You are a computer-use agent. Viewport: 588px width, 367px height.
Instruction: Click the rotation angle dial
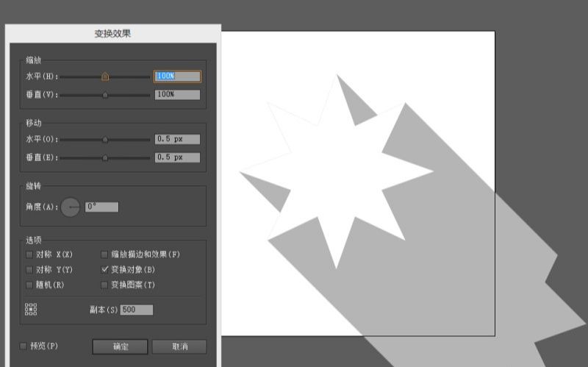tap(71, 207)
